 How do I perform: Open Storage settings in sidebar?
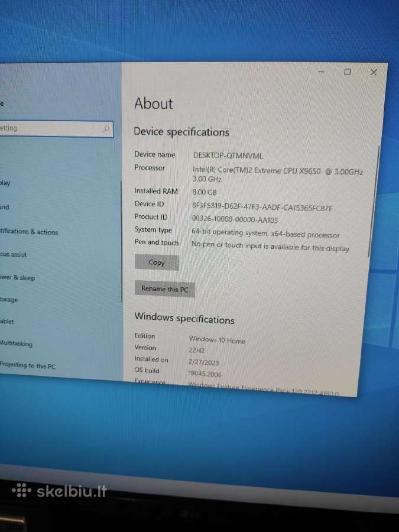9,300
